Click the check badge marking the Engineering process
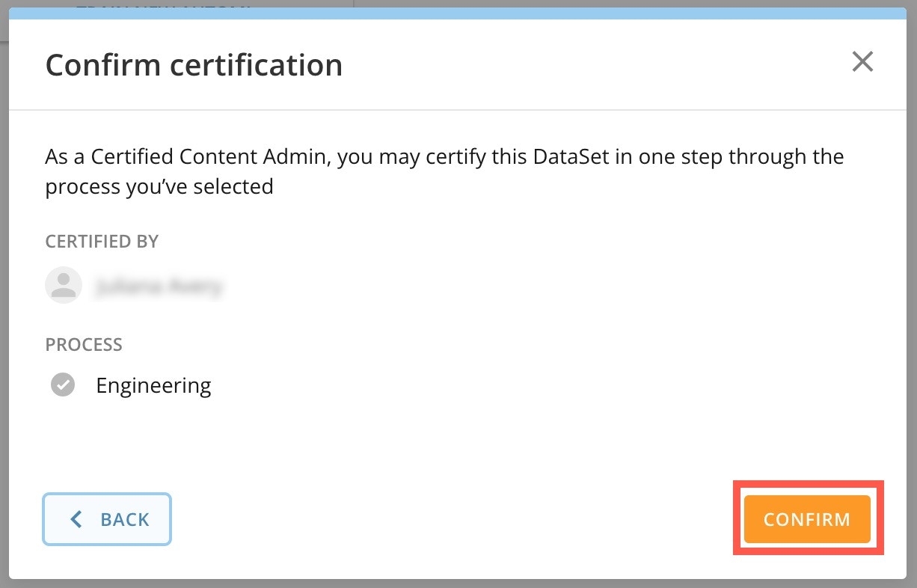This screenshot has height=588, width=917. tap(64, 385)
